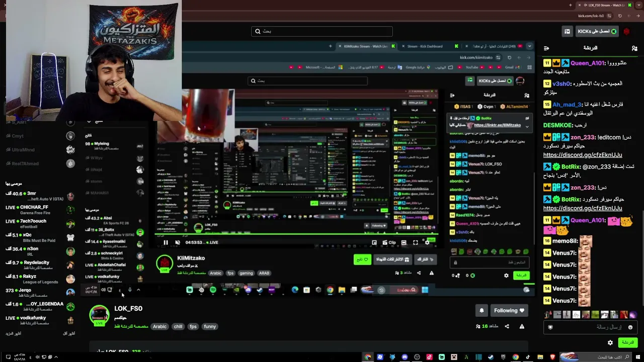This screenshot has height=362, width=644.
Task: Click the shield icon in the message box
Action: pos(550,327)
